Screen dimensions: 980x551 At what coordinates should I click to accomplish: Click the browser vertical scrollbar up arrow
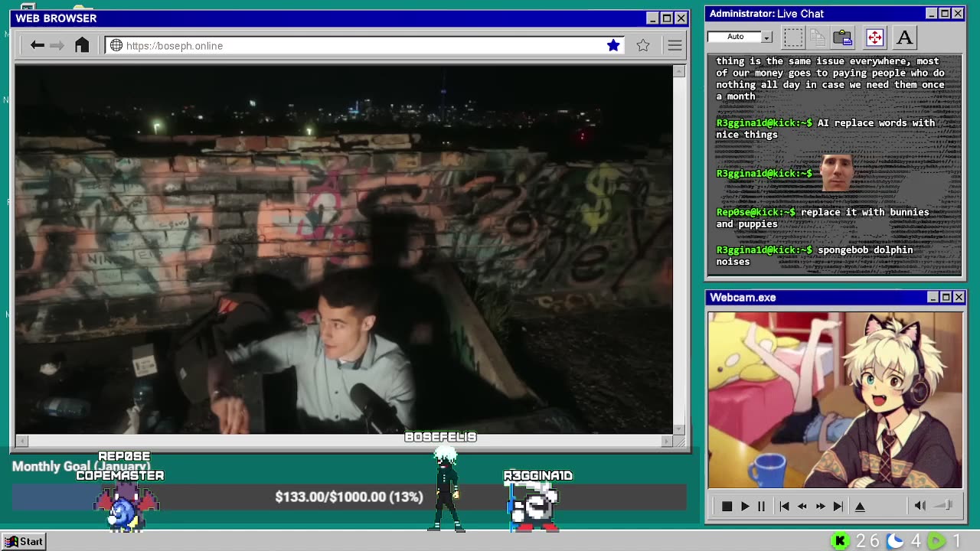pyautogui.click(x=678, y=71)
